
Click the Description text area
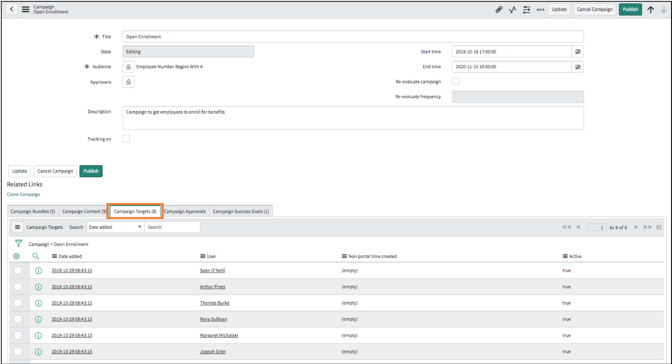pyautogui.click(x=353, y=118)
